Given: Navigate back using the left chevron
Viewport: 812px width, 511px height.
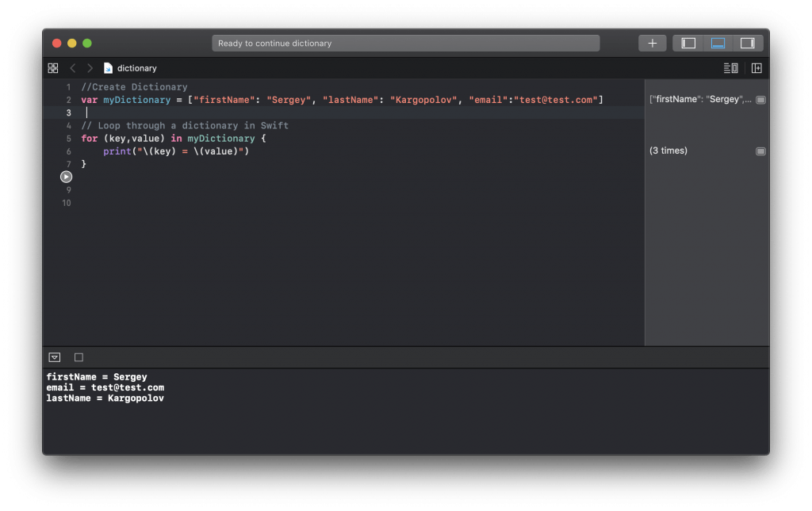Looking at the screenshot, I should point(72,68).
